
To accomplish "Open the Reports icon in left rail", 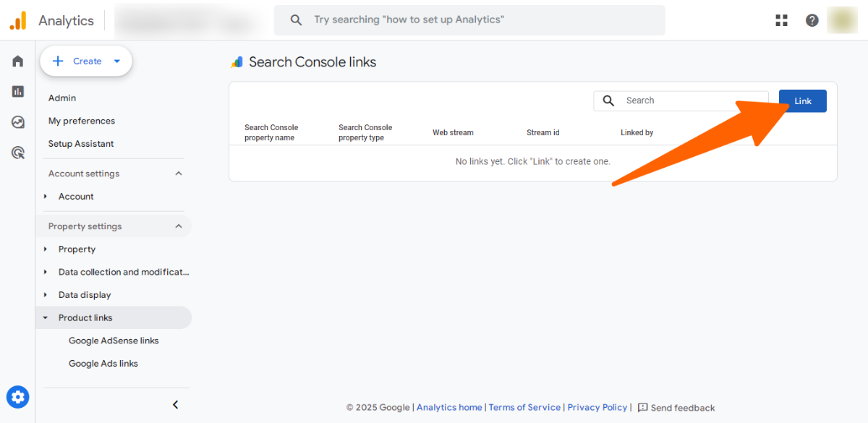I will click(x=18, y=92).
